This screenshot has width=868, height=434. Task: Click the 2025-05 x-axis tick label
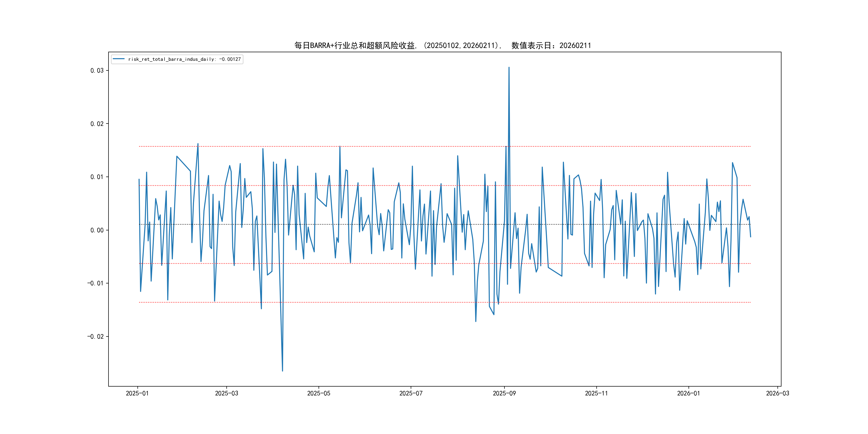[x=319, y=393]
